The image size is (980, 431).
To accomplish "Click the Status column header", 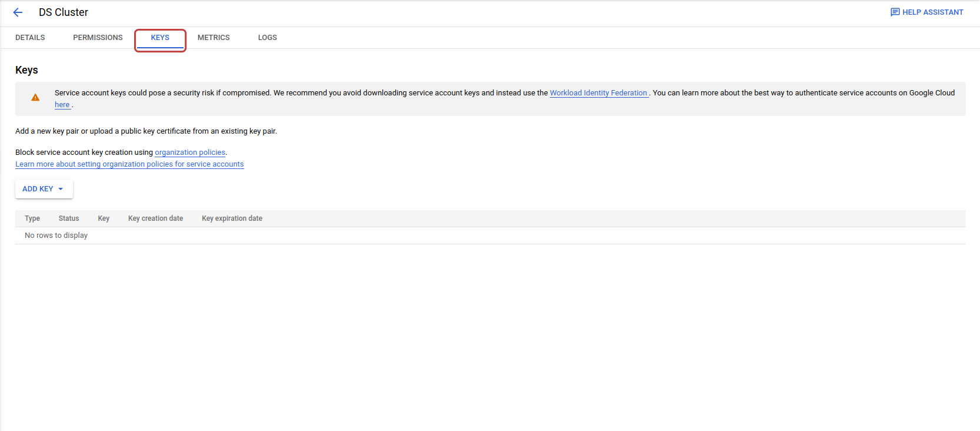I will point(69,218).
